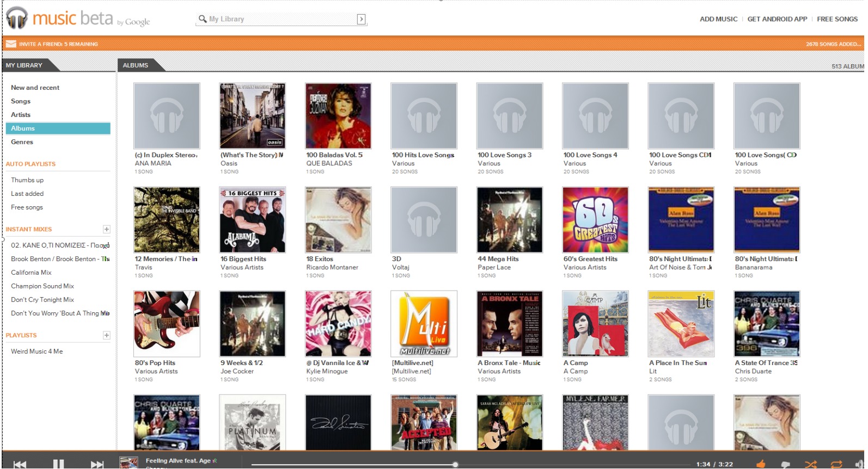Click the magnifier icon in search box

203,19
